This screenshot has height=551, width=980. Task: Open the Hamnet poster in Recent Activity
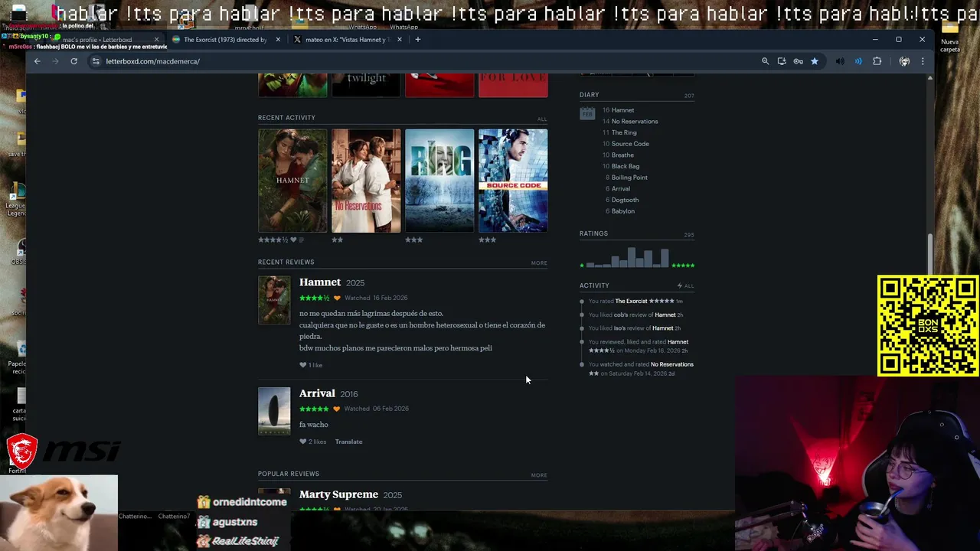(x=292, y=181)
